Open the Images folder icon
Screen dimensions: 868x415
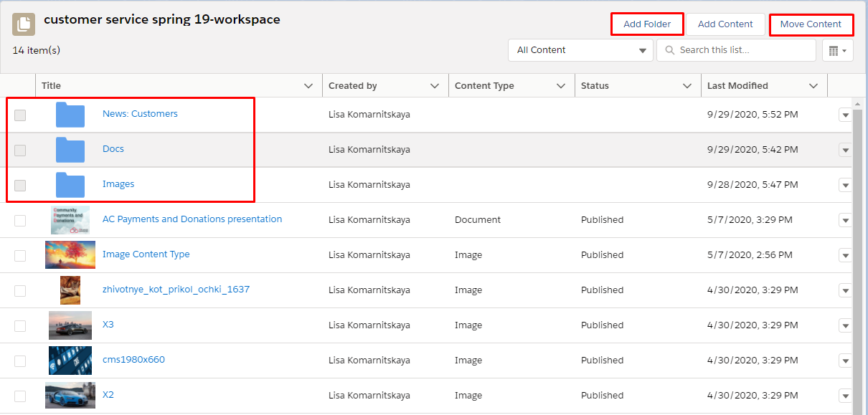click(x=70, y=184)
